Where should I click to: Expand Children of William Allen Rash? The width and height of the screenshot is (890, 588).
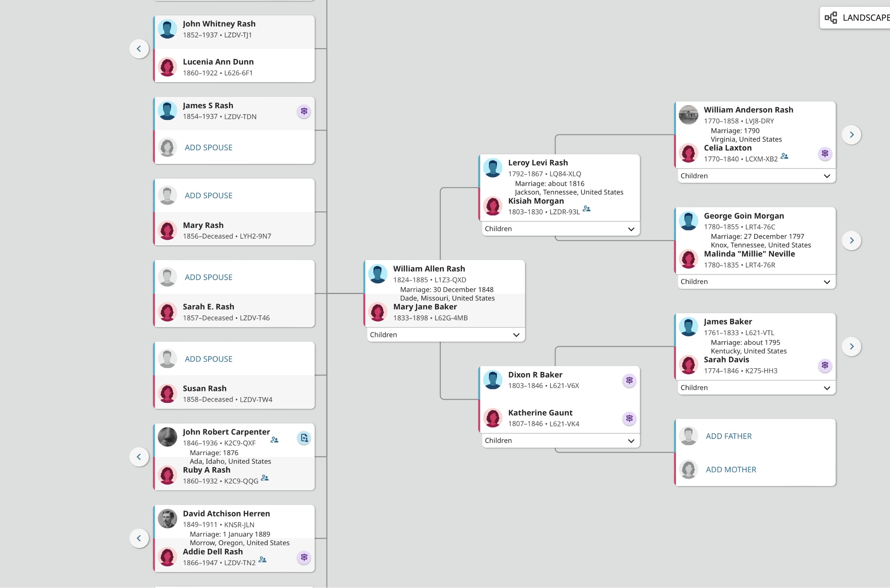(516, 335)
